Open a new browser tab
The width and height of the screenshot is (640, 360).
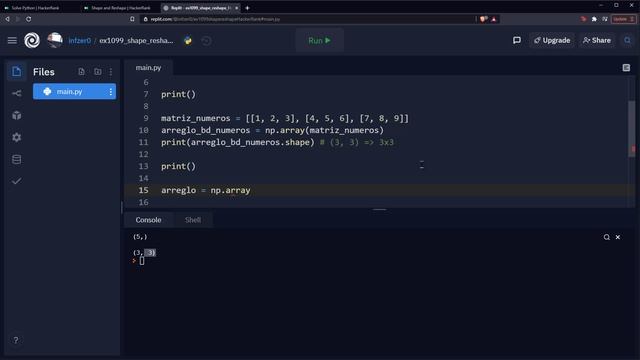tap(247, 8)
